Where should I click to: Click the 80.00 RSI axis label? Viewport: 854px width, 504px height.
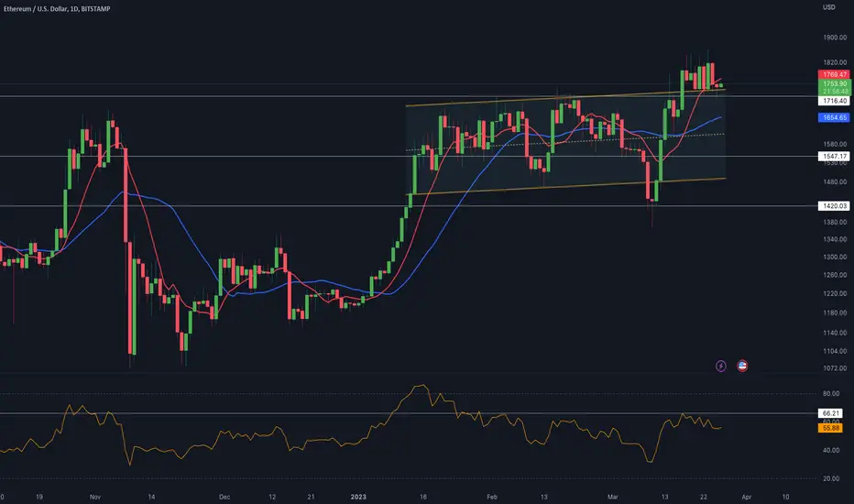click(x=831, y=393)
